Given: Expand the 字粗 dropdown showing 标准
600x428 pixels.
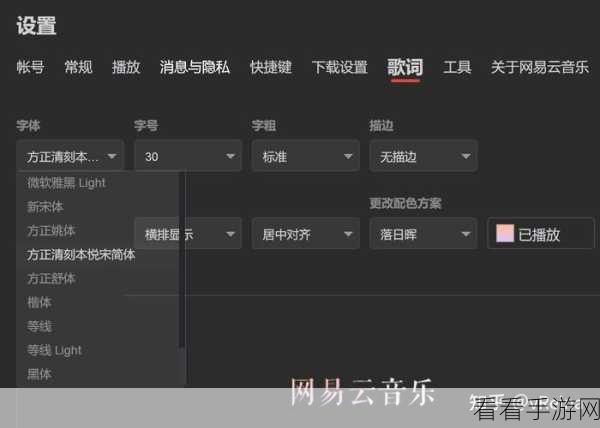Looking at the screenshot, I should click(x=305, y=156).
